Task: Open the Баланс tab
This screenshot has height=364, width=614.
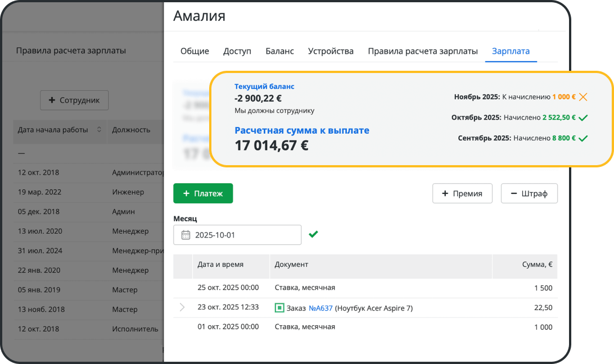Action: (x=279, y=51)
